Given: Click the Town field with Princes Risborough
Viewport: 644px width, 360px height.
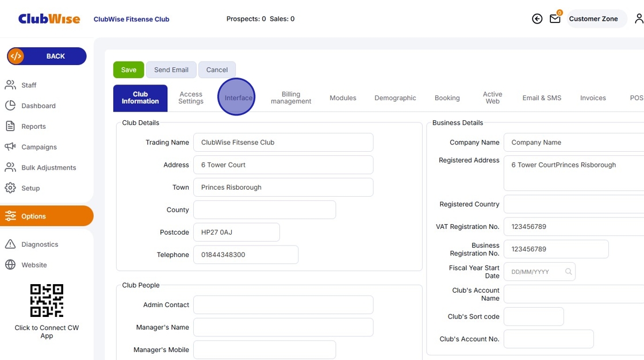Looking at the screenshot, I should pyautogui.click(x=283, y=187).
